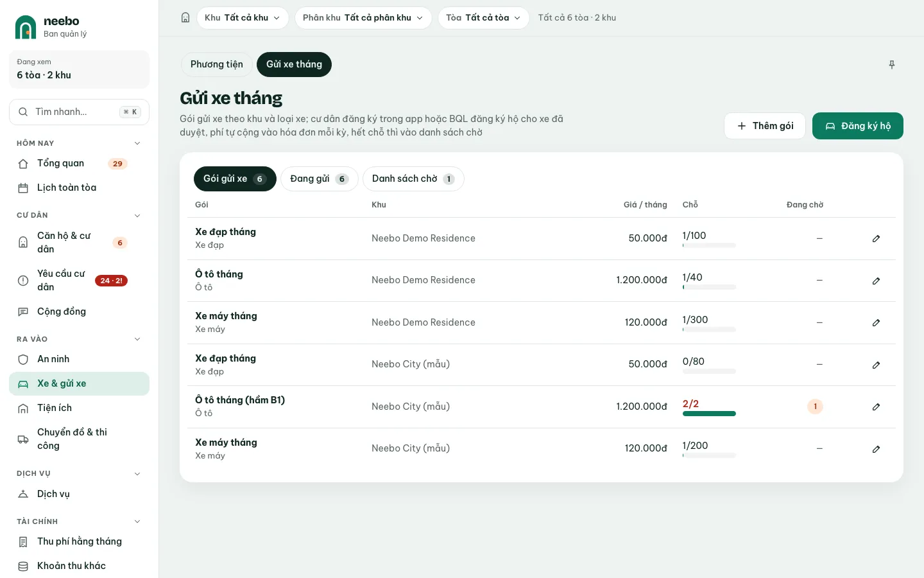The image size is (924, 578).
Task: Show the Đang gửi tab
Action: pos(320,179)
